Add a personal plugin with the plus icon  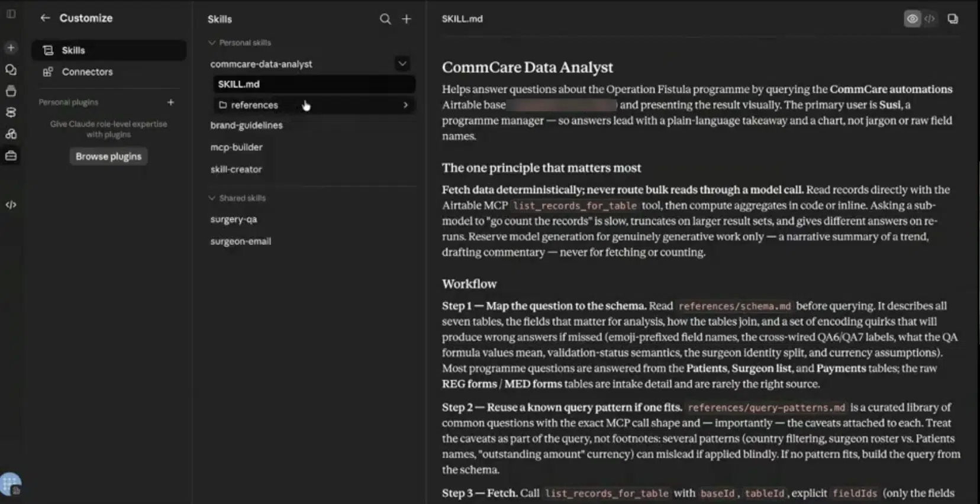(170, 102)
